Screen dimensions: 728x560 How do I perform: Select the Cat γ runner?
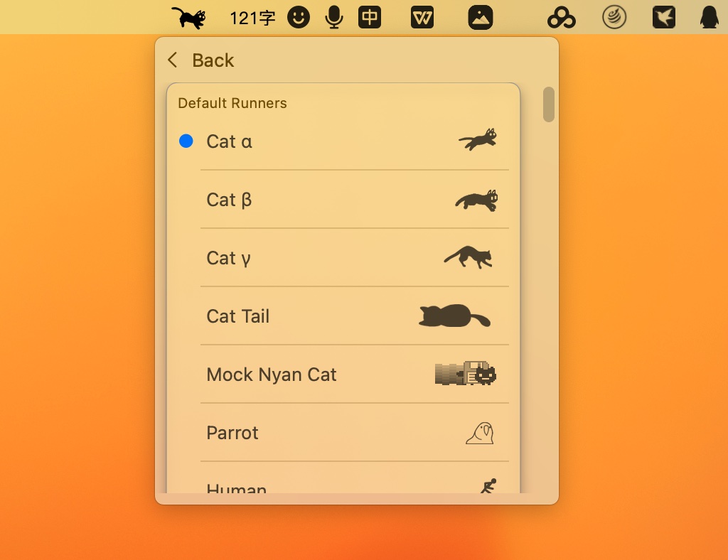320,258
